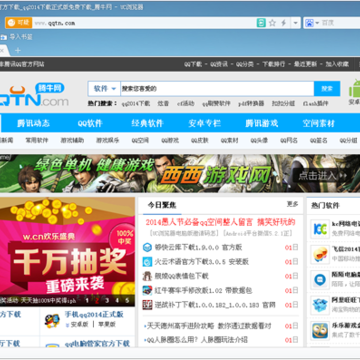Switch carousel to slide 3
Screen dimensions: 360x360
[107, 300]
